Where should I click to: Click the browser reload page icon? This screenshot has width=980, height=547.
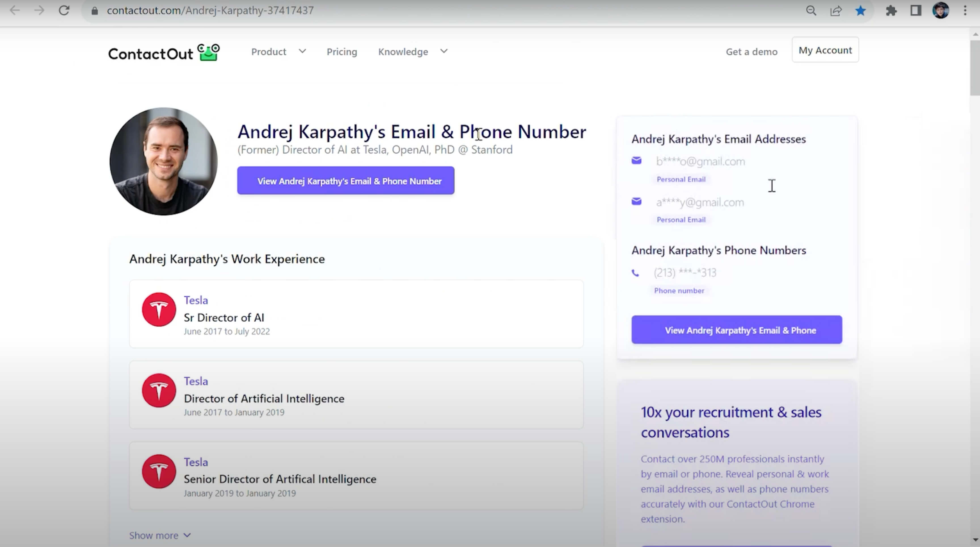[64, 10]
